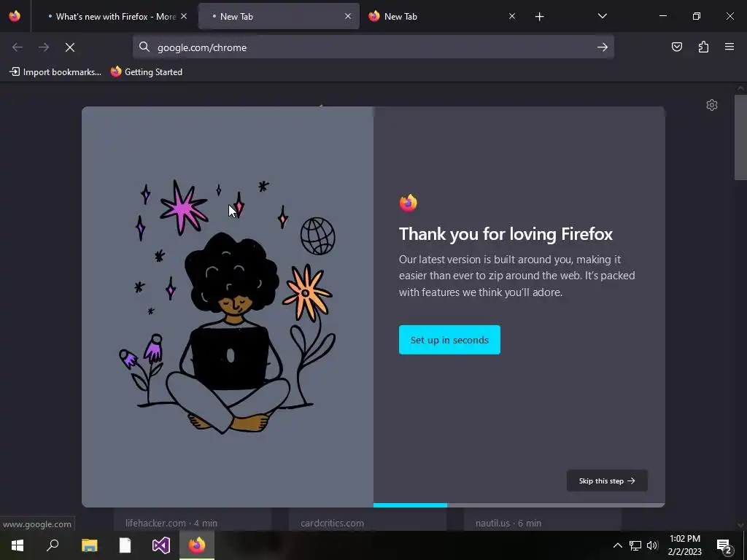Open the notification center icon

(724, 545)
